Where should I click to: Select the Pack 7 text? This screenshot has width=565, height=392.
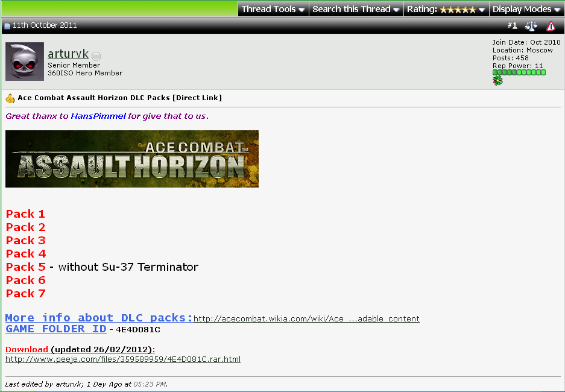(x=25, y=294)
